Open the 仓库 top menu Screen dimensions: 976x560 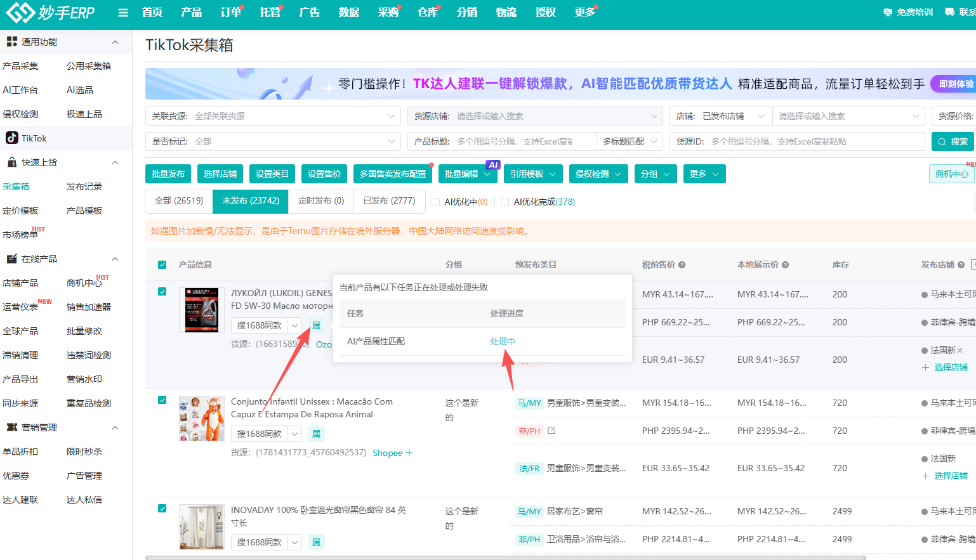[428, 13]
